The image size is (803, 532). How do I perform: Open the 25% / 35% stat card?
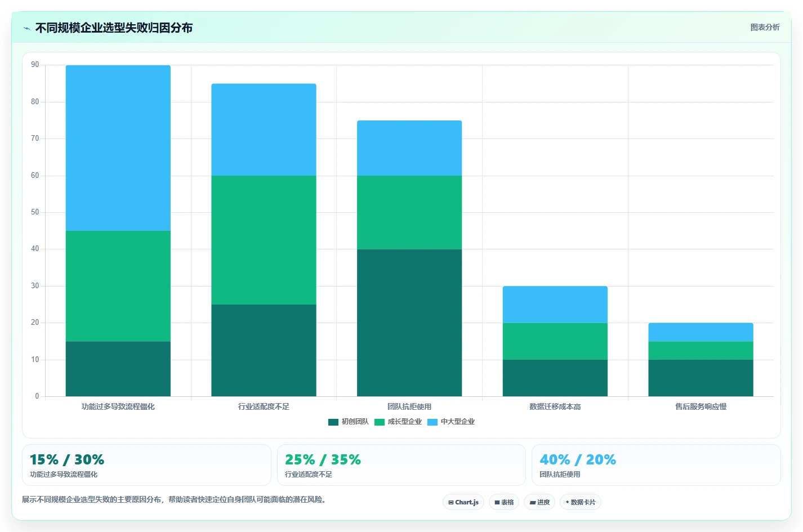[x=401, y=465]
